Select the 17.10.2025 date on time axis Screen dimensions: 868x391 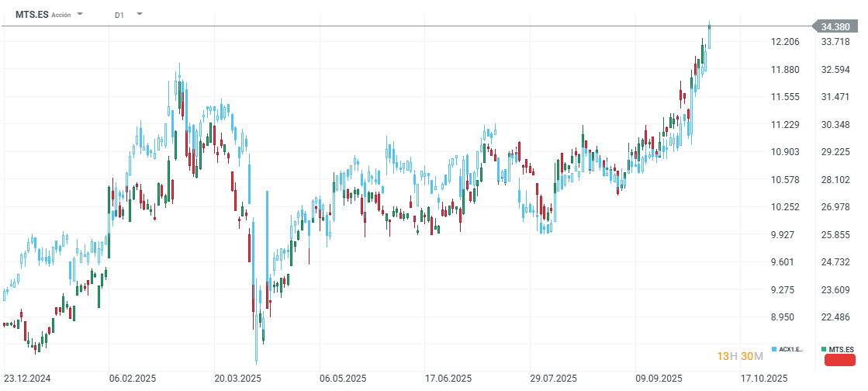tap(766, 378)
